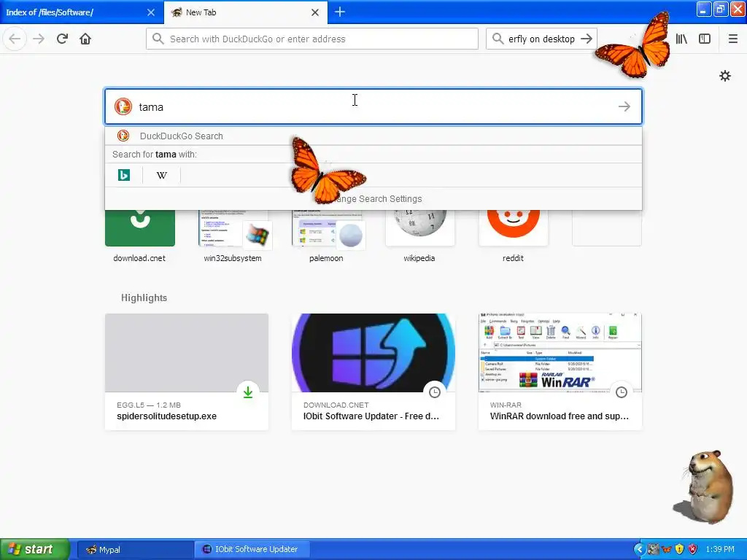
Task: Open win32subsystem top site tile
Action: [x=233, y=236]
